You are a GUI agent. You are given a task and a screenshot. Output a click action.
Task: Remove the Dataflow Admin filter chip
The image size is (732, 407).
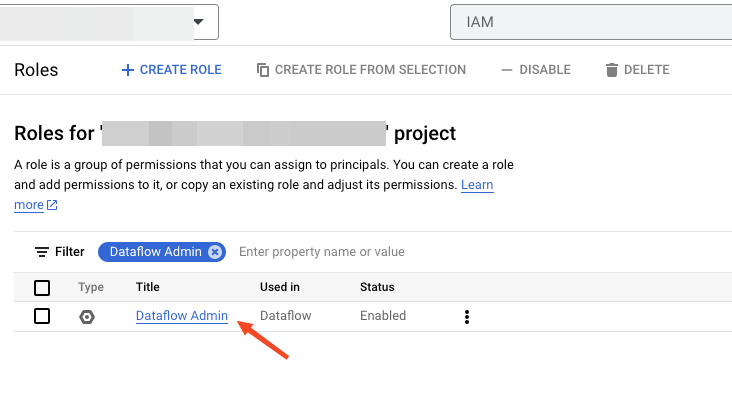click(215, 252)
